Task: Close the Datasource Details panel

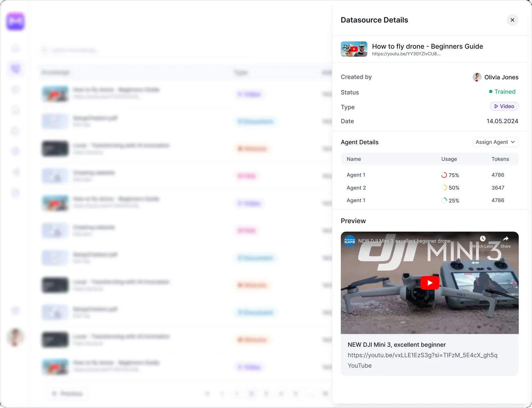Action: point(512,20)
